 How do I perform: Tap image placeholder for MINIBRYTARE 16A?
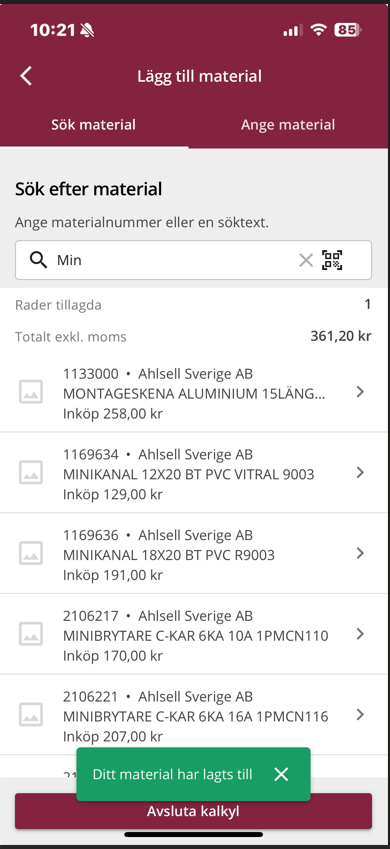pyautogui.click(x=31, y=714)
